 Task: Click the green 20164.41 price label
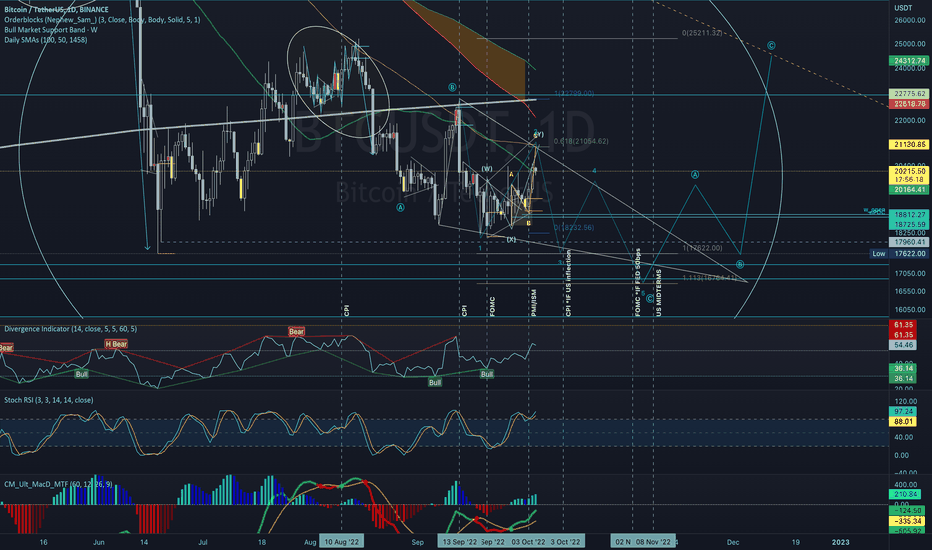tap(909, 190)
